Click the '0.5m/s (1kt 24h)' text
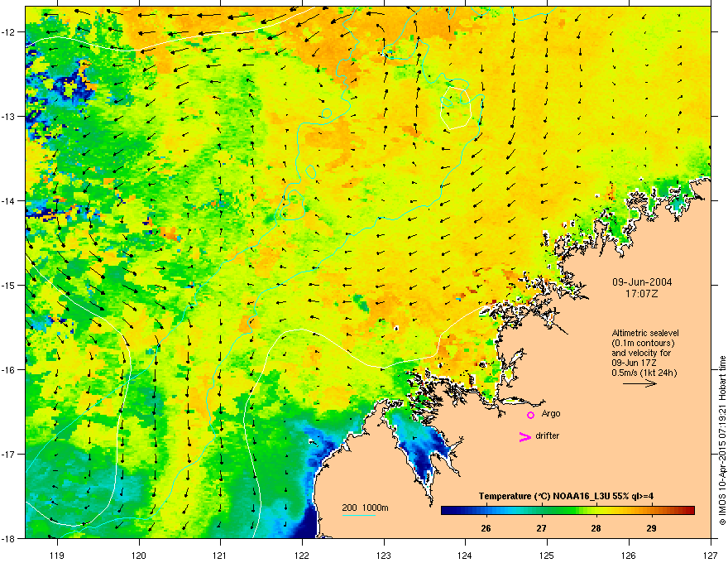The width and height of the screenshot is (728, 563). tap(644, 373)
